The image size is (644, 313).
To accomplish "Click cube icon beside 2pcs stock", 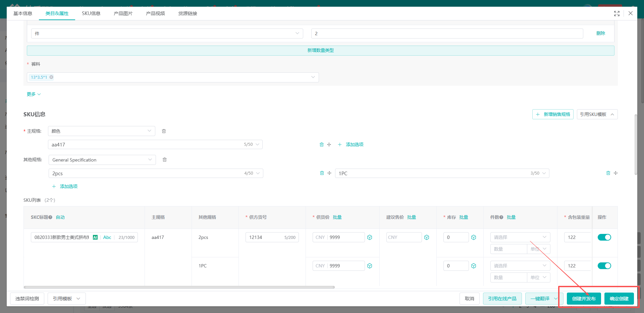I will [474, 237].
